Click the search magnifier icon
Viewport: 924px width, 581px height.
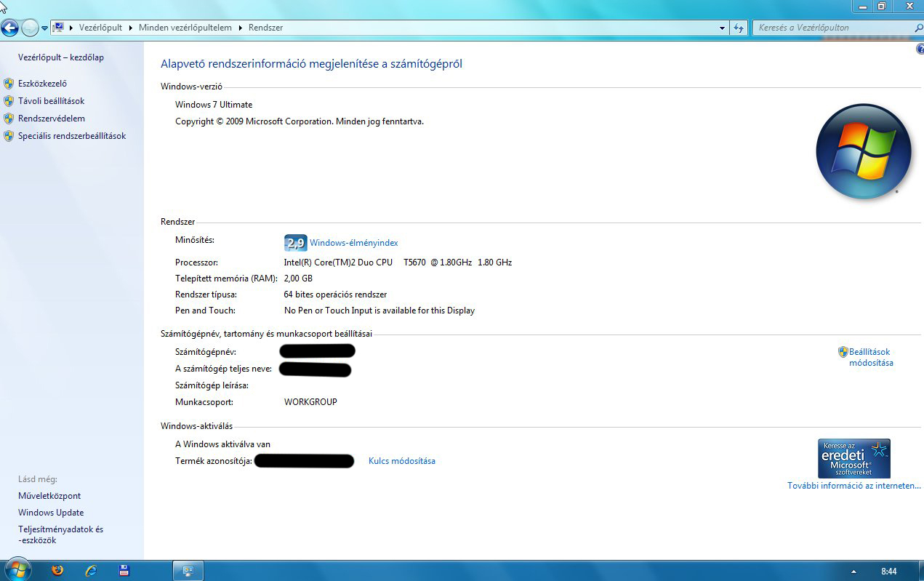click(x=918, y=28)
